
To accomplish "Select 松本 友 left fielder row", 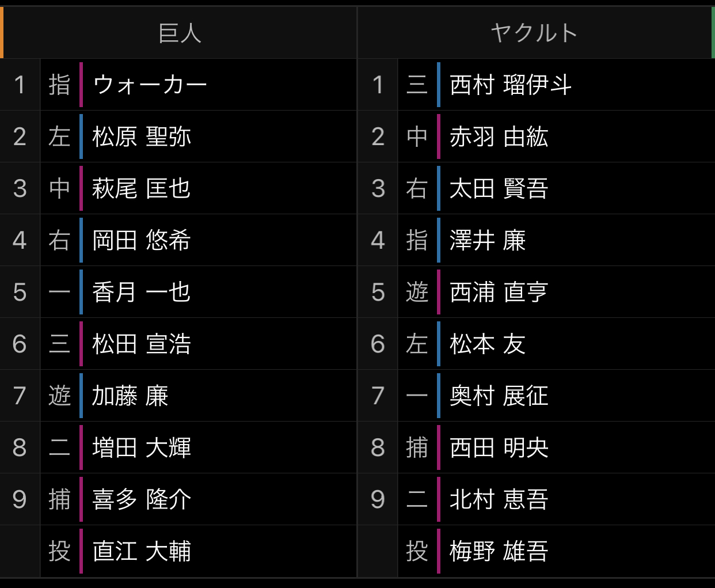I will [537, 344].
